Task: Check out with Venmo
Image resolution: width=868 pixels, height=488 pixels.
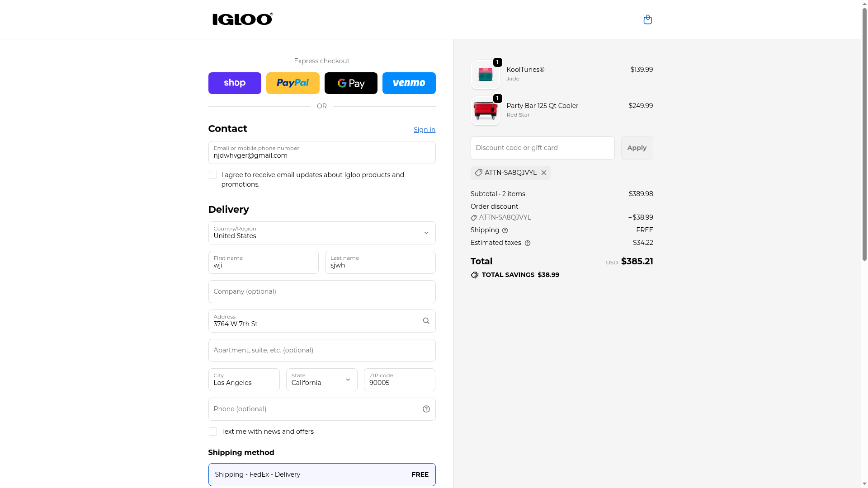Action: tap(409, 83)
